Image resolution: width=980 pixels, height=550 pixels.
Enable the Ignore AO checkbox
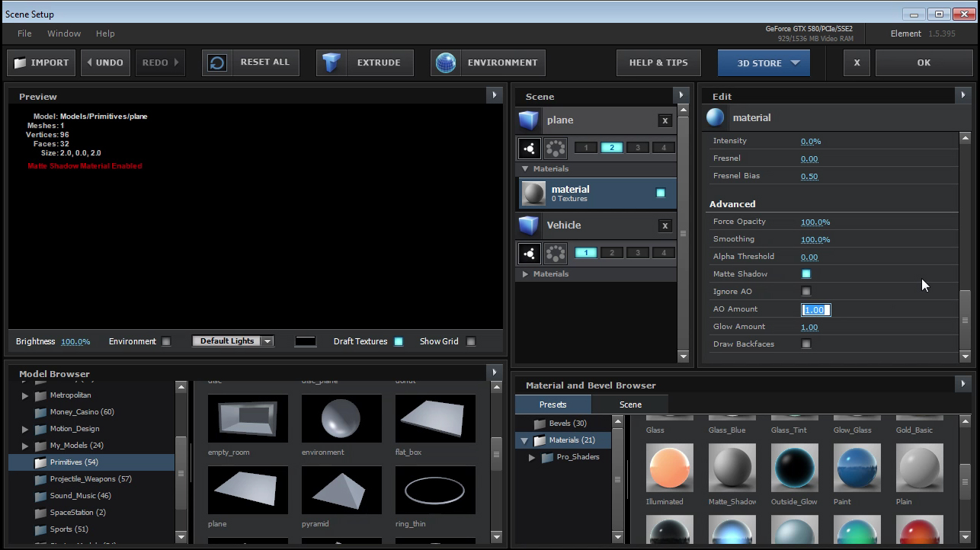(806, 292)
